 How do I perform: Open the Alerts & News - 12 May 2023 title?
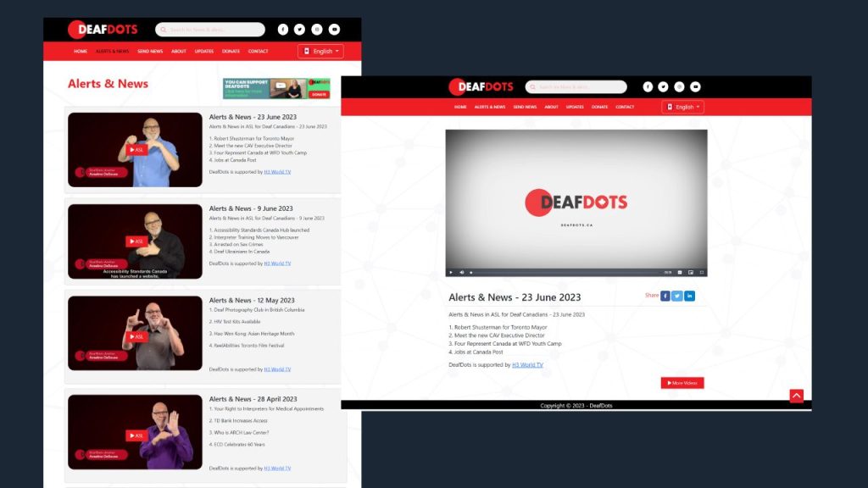pyautogui.click(x=252, y=301)
